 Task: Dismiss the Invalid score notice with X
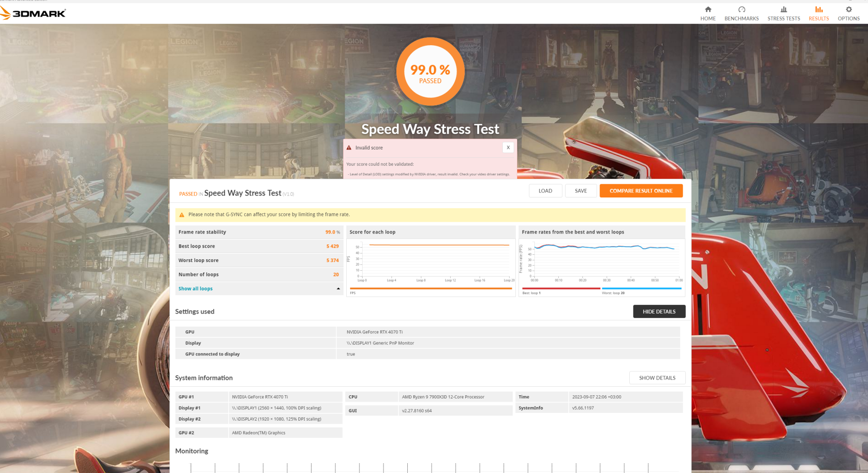508,147
